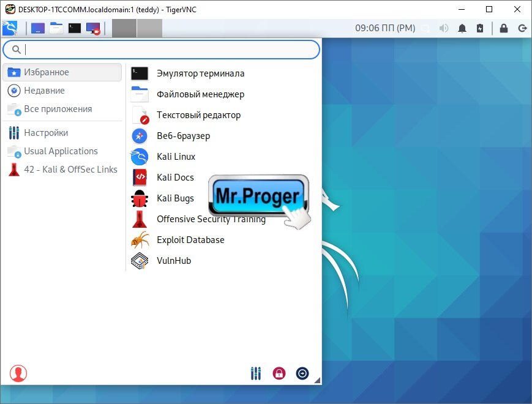The height and width of the screenshot is (404, 532).
Task: Open Usual Applications category
Action: pyautogui.click(x=62, y=151)
